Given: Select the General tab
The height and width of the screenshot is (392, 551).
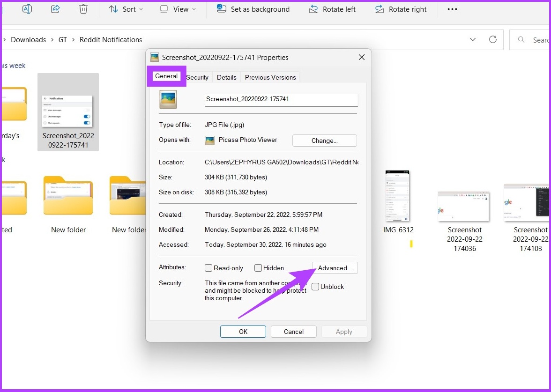Looking at the screenshot, I should point(166,76).
